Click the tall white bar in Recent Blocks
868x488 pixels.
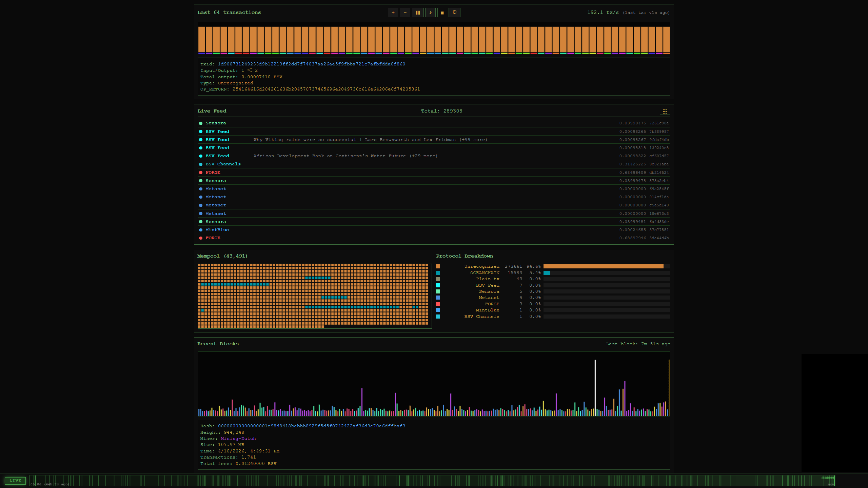click(x=595, y=388)
